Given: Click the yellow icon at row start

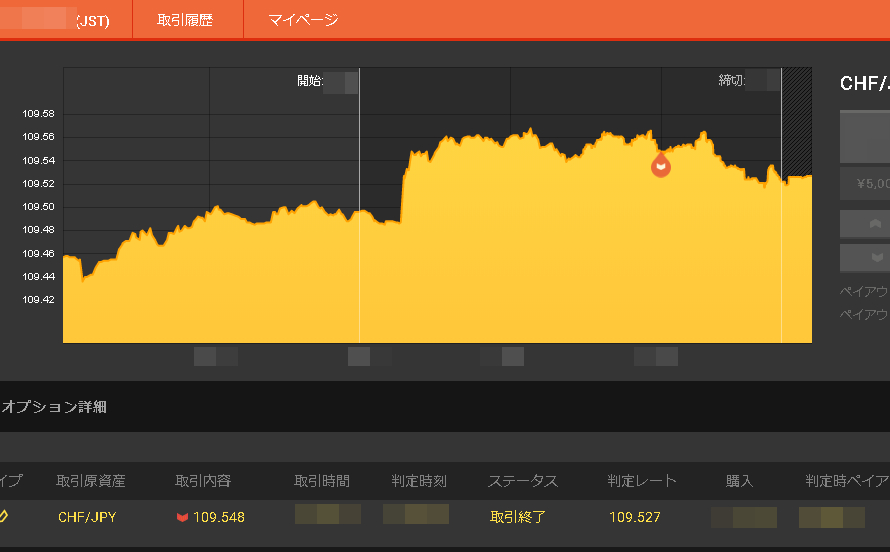Looking at the screenshot, I should point(3,516).
